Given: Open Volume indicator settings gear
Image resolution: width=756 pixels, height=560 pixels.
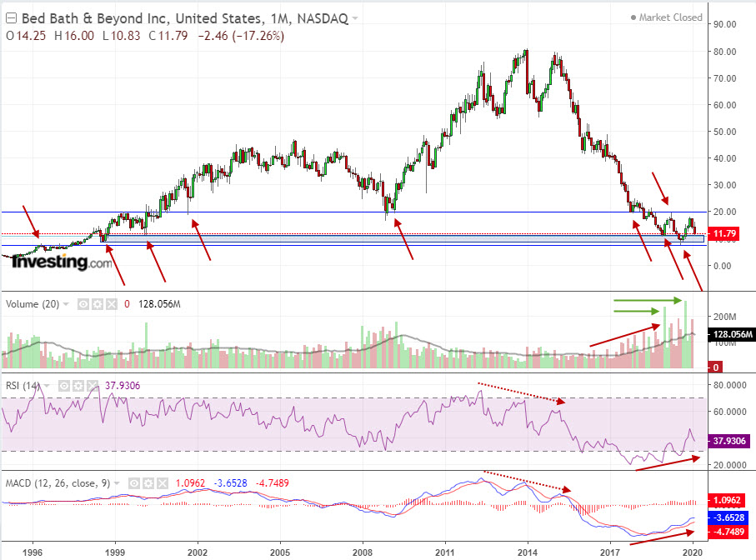Looking at the screenshot, I should 98,304.
